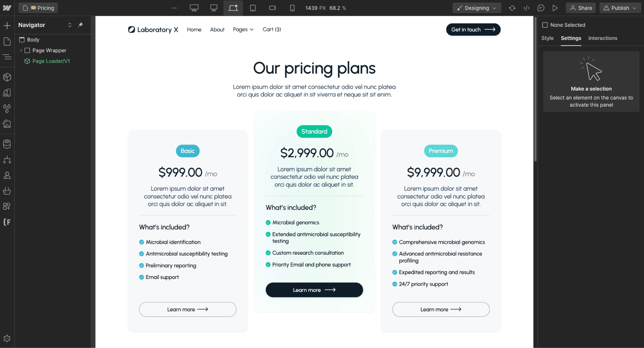Image resolution: width=644 pixels, height=348 pixels.
Task: Click the Get in touch button on canvas
Action: [473, 29]
